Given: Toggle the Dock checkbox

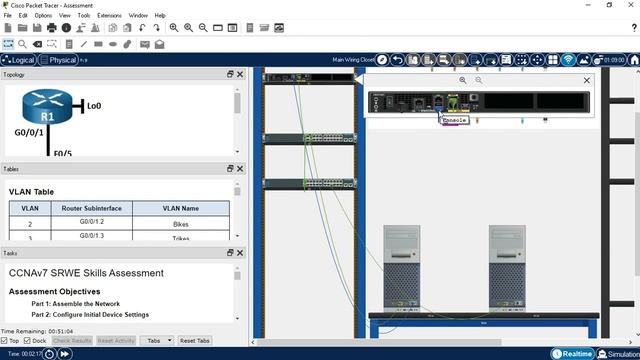Looking at the screenshot, I should point(27,340).
